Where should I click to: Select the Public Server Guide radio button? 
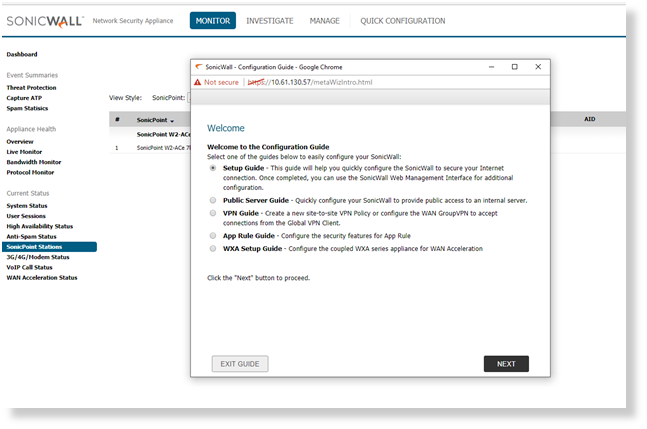(x=213, y=200)
